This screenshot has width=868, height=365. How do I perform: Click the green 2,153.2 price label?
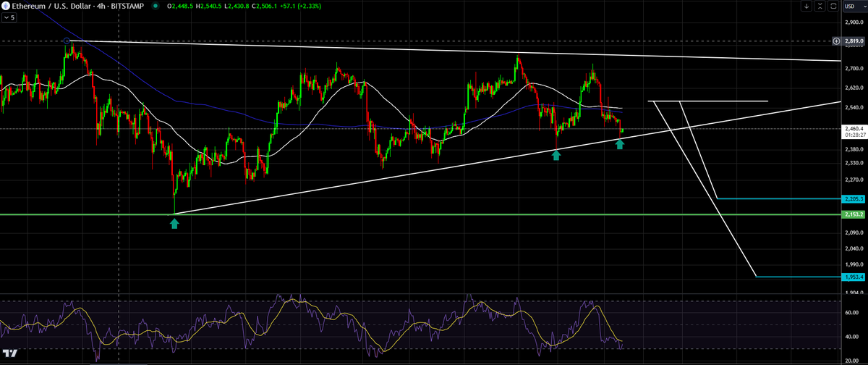(x=854, y=215)
